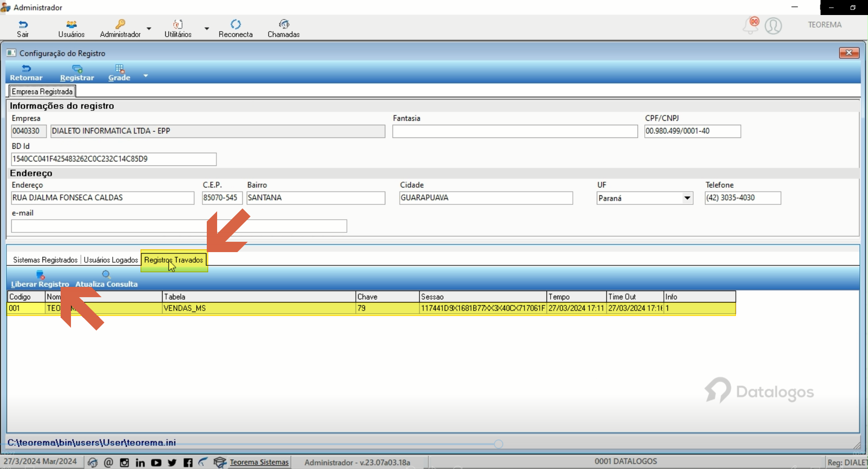Open the UF Paraná combo box
The width and height of the screenshot is (868, 469).
point(645,198)
